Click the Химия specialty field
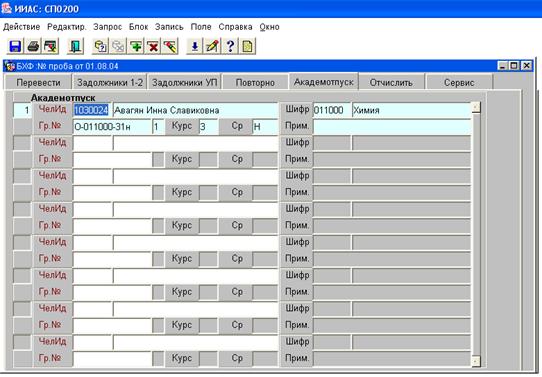Screen dimensions: 542x377 point(411,110)
